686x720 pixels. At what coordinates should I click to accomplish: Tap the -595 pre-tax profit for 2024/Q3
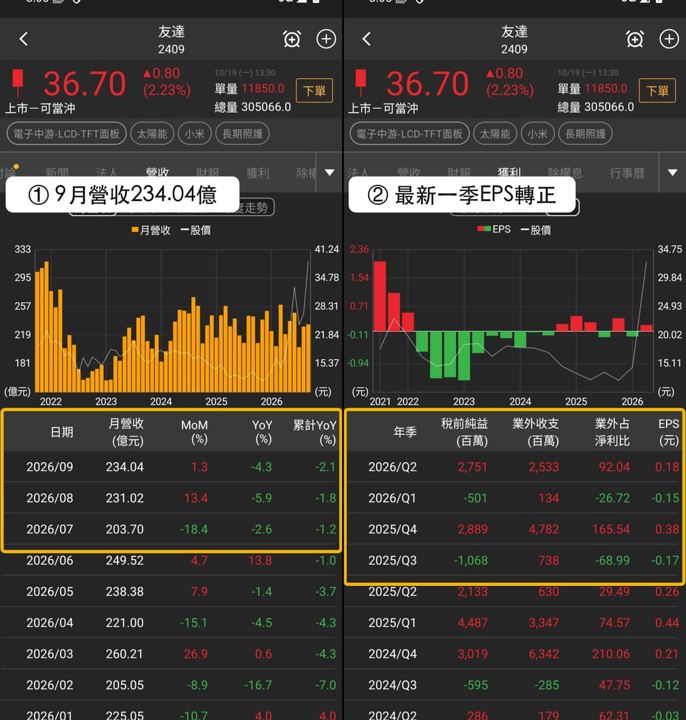coord(475,685)
